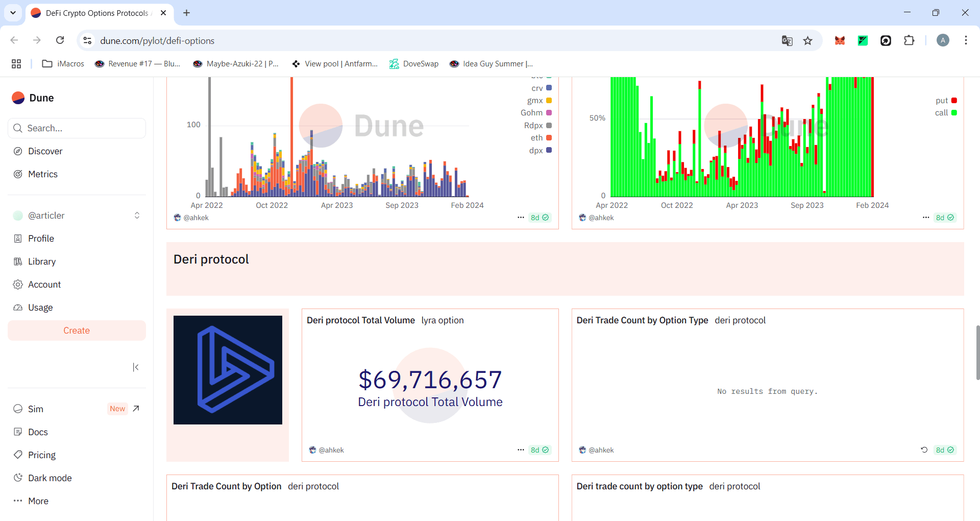This screenshot has width=980, height=521.
Task: Open the Deri protocol Total Volume title
Action: click(x=361, y=320)
